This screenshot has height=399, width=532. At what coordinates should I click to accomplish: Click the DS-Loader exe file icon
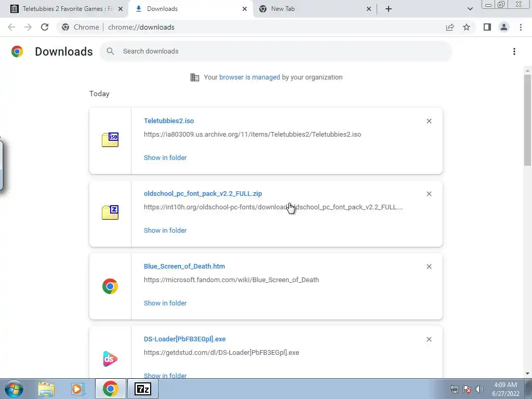(110, 359)
